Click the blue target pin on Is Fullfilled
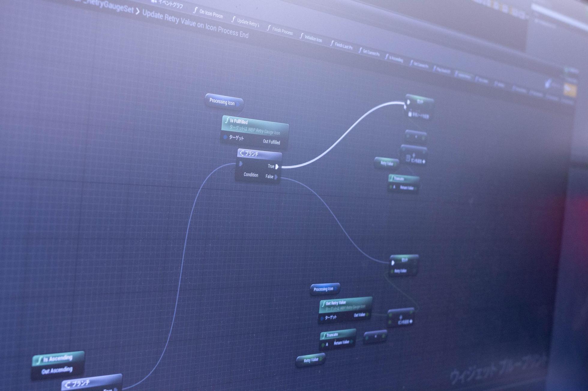The image size is (588, 391). click(x=225, y=137)
